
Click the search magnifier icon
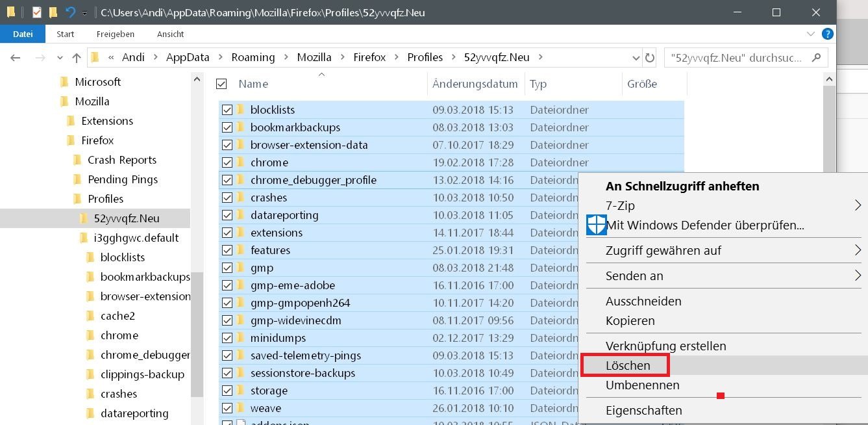(816, 57)
